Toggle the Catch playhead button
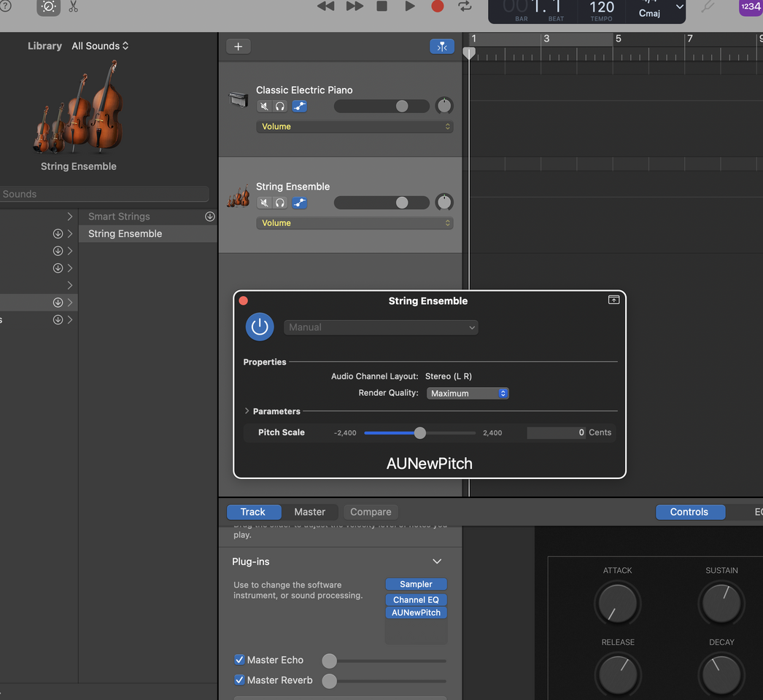The width and height of the screenshot is (763, 700). click(x=442, y=46)
